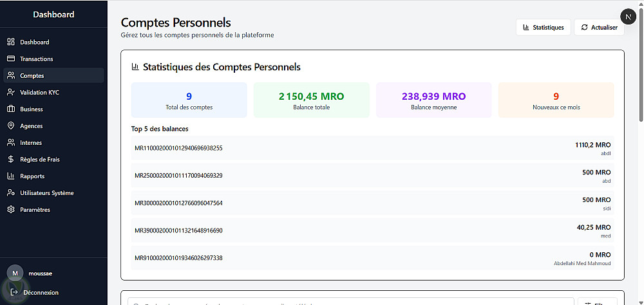Open the Dashboard menu item
This screenshot has width=644, height=305.
point(53,42)
